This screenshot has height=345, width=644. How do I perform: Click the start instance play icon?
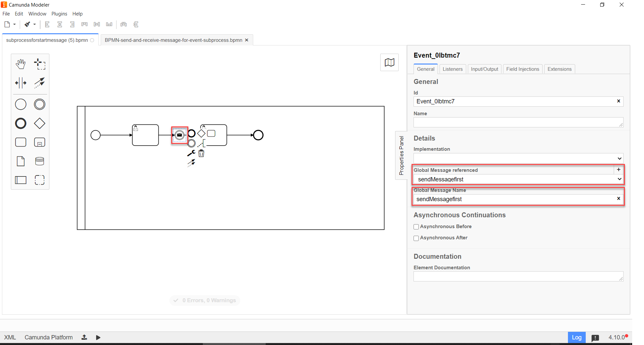click(x=98, y=337)
